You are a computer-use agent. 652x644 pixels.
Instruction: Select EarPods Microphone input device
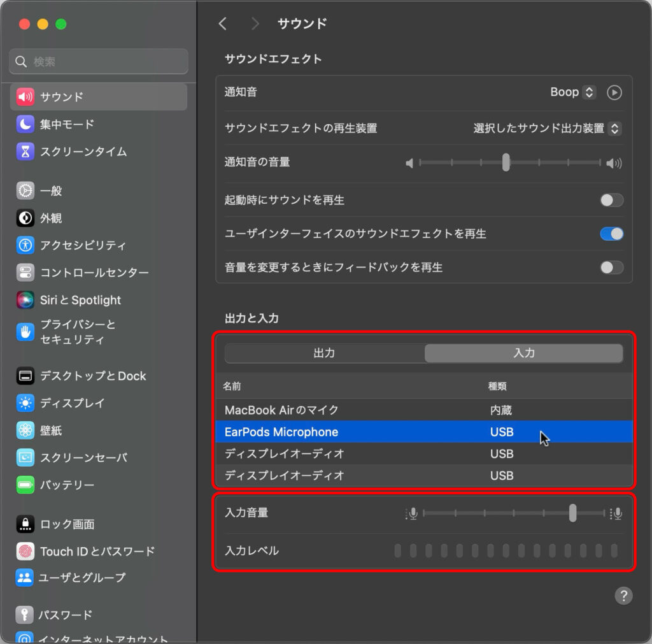point(424,432)
